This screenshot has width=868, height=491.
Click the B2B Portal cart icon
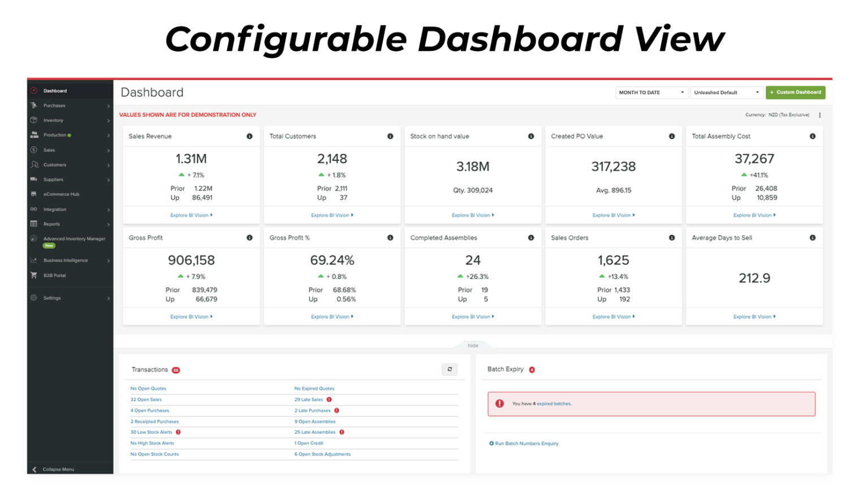click(34, 276)
